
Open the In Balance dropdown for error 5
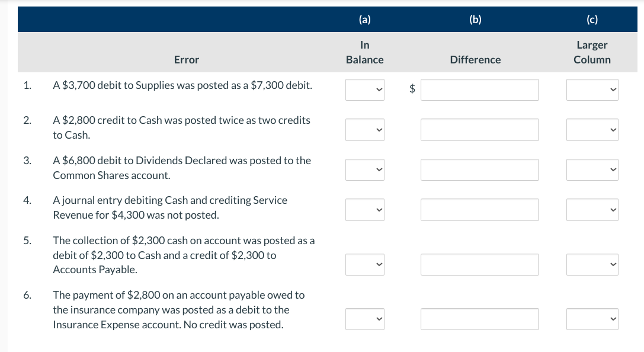pyautogui.click(x=364, y=264)
